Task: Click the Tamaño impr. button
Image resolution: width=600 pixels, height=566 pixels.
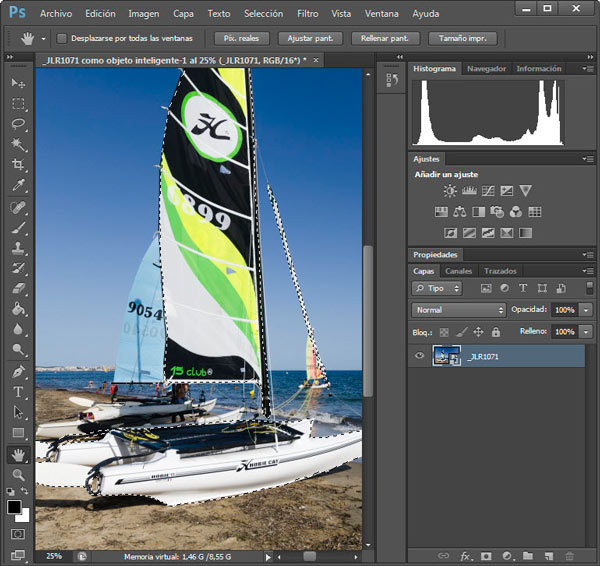Action: click(463, 38)
